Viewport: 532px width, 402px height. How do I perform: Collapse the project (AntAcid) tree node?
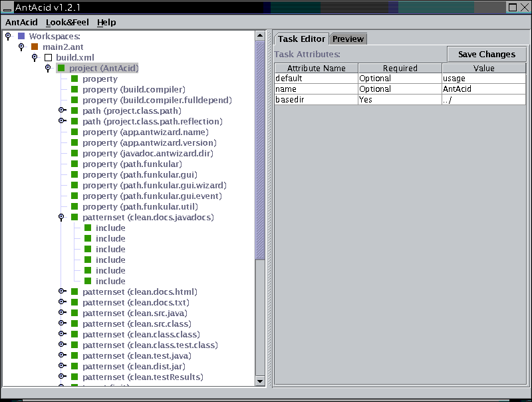point(48,68)
